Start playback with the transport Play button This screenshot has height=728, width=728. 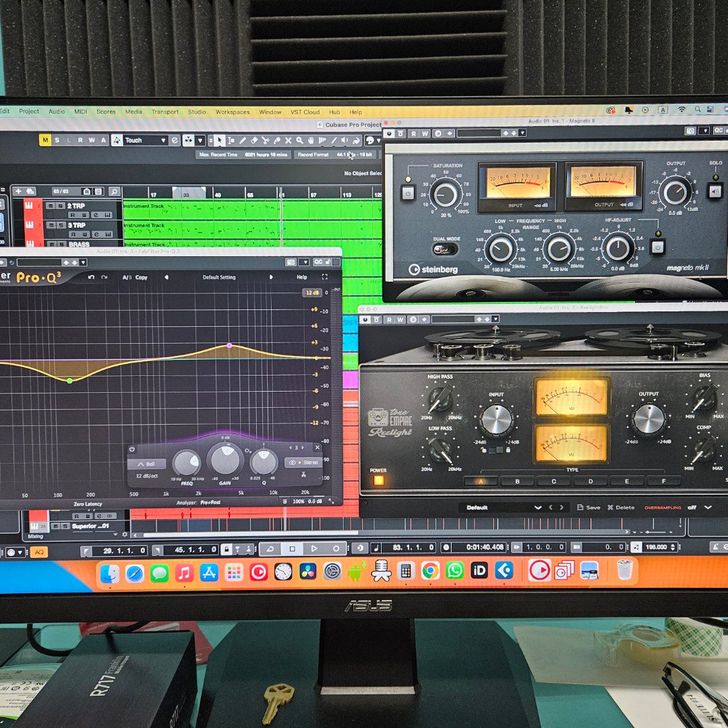[314, 549]
